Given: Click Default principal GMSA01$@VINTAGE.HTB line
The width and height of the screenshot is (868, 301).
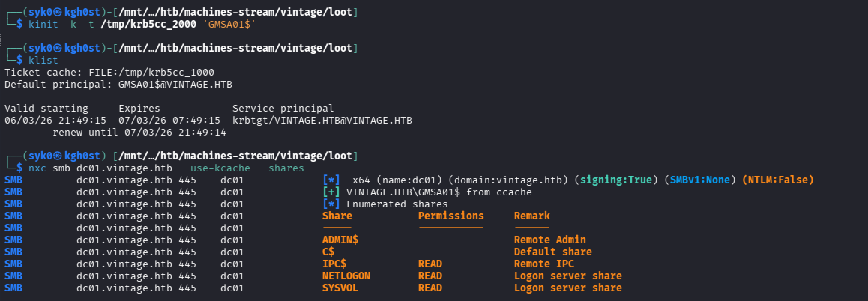Looking at the screenshot, I should [x=118, y=85].
